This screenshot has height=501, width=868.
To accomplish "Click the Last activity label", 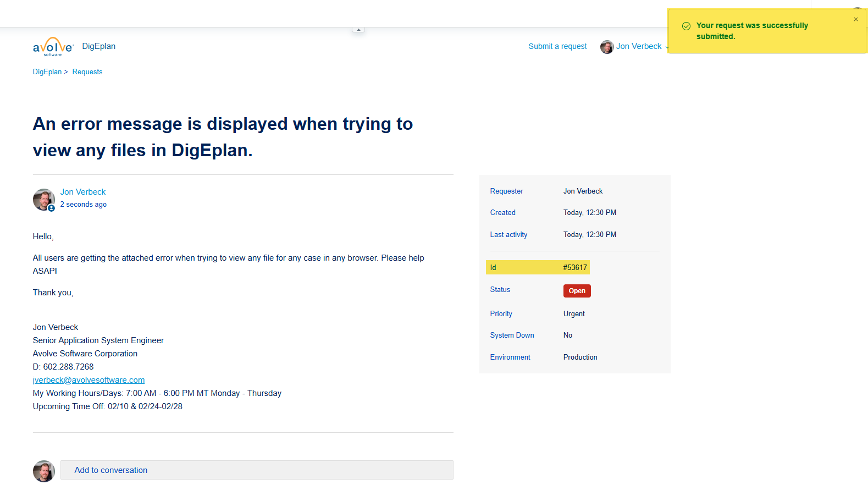I will click(x=508, y=235).
